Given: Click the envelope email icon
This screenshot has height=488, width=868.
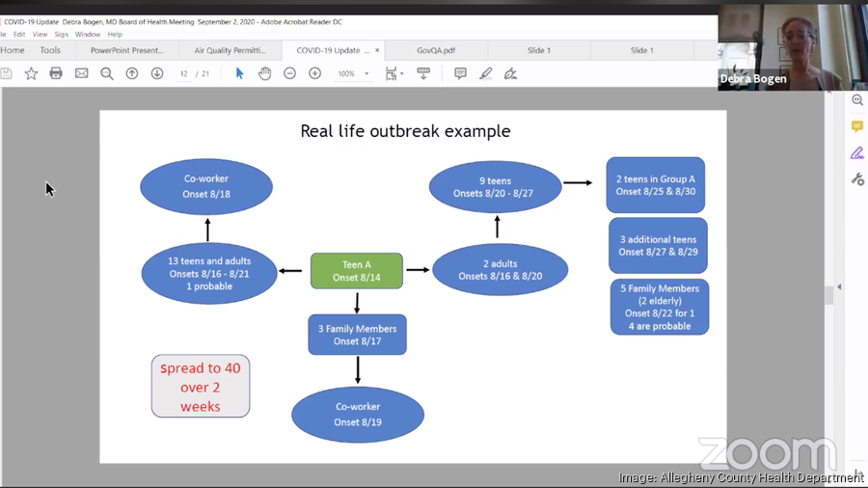Looking at the screenshot, I should click(81, 73).
